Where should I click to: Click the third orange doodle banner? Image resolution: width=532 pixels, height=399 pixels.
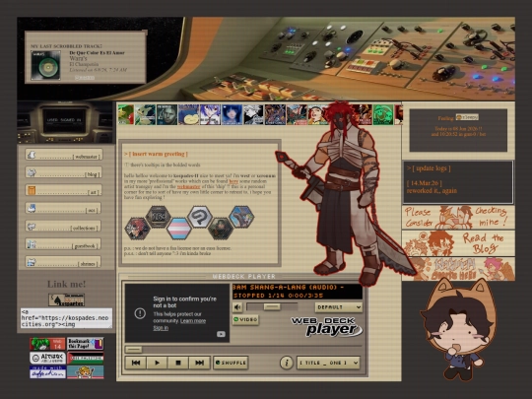[458, 269]
